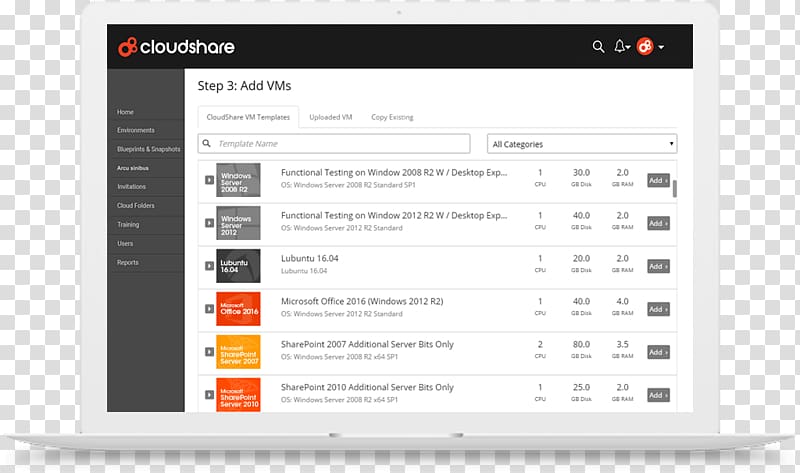Open Reports in the sidebar
800x473 pixels.
128,262
